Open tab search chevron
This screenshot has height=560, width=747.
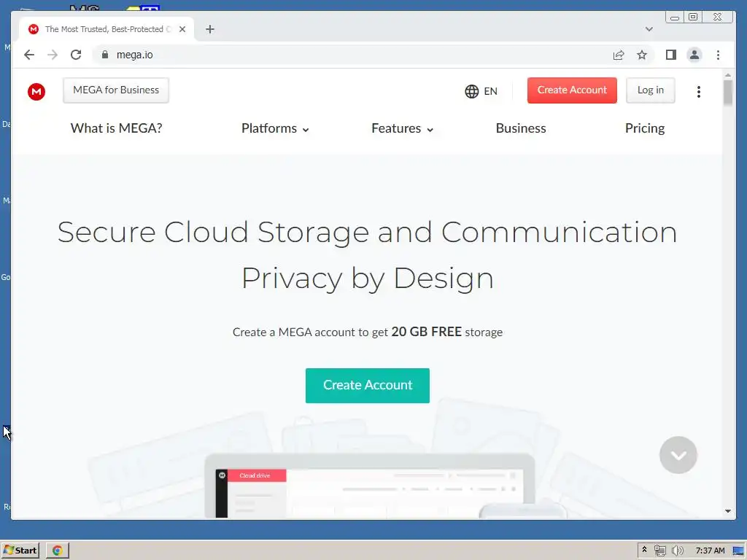(649, 29)
